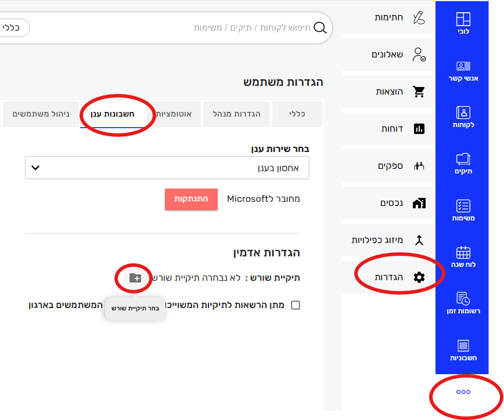Click the red התנתקות disconnect button
The image size is (504, 420).
pyautogui.click(x=191, y=199)
